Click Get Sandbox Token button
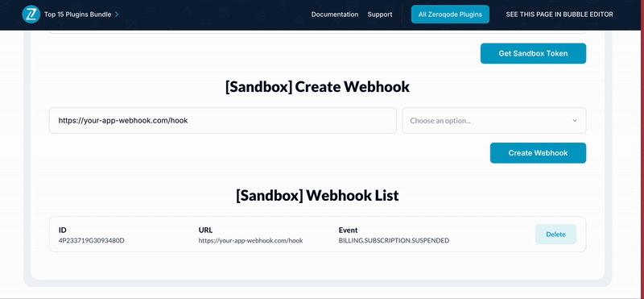644x299 pixels. click(x=533, y=53)
